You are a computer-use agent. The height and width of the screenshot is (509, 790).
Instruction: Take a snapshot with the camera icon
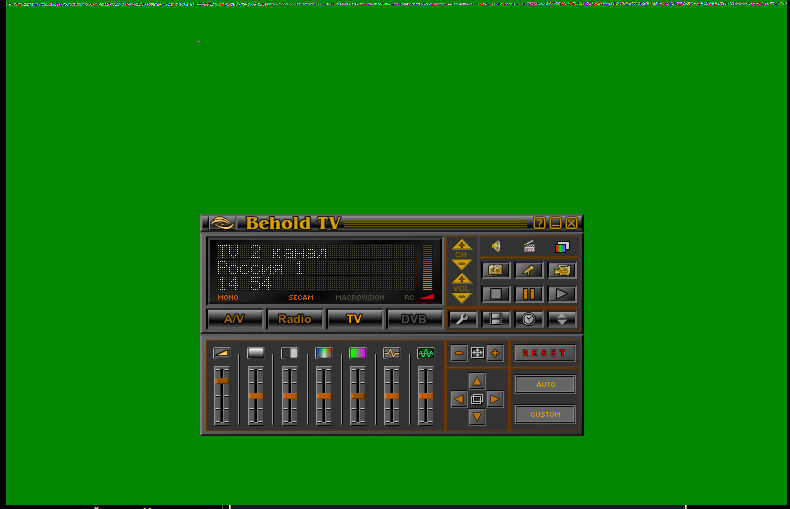pyautogui.click(x=496, y=270)
